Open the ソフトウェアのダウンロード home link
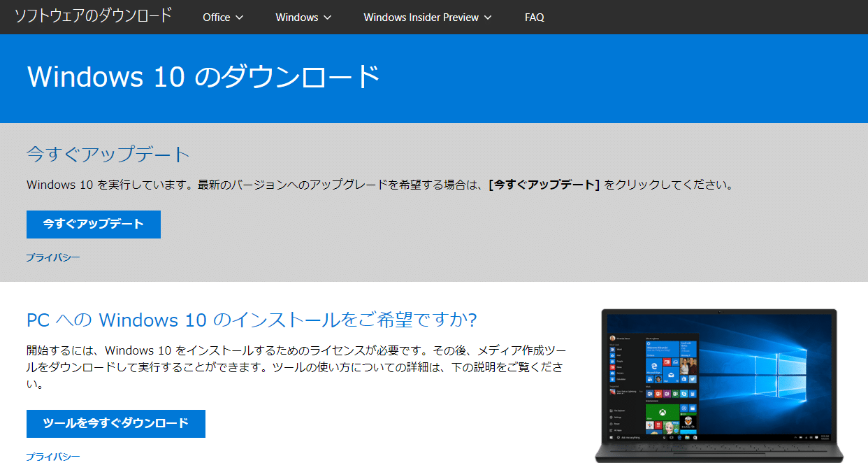Image resolution: width=868 pixels, height=463 pixels. click(93, 16)
